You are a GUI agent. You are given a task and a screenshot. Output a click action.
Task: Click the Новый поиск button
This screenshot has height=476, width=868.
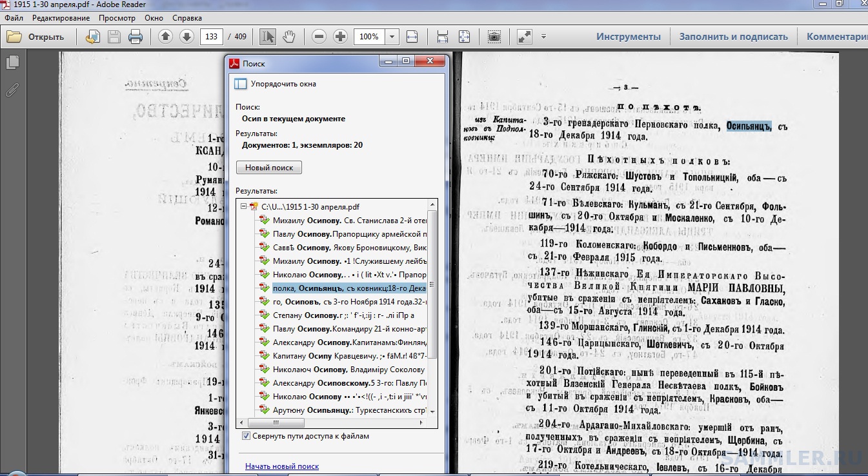click(x=269, y=168)
